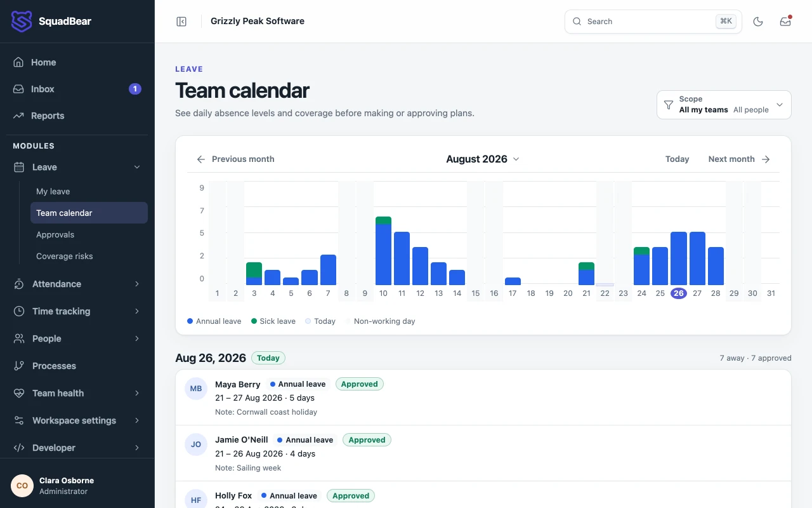Focus the Search field
Image resolution: width=812 pixels, height=508 pixels.
click(653, 22)
